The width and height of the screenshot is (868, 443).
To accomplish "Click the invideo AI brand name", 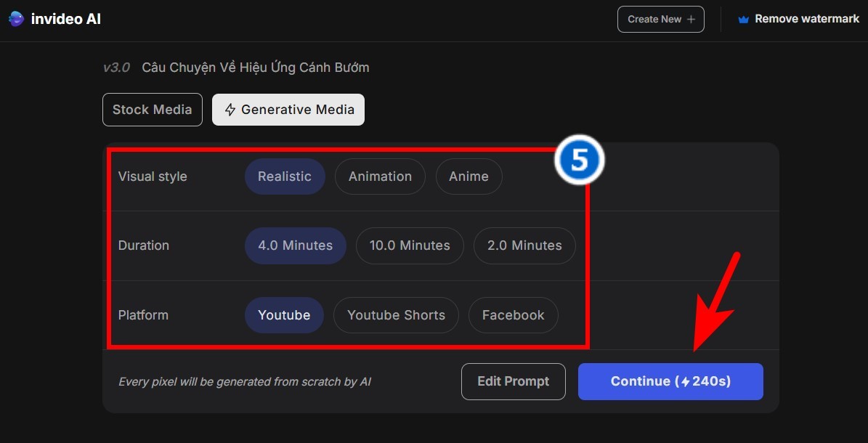I will pos(66,20).
